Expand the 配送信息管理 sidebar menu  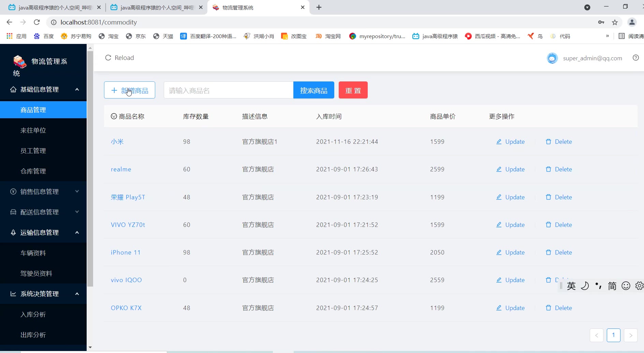click(43, 212)
